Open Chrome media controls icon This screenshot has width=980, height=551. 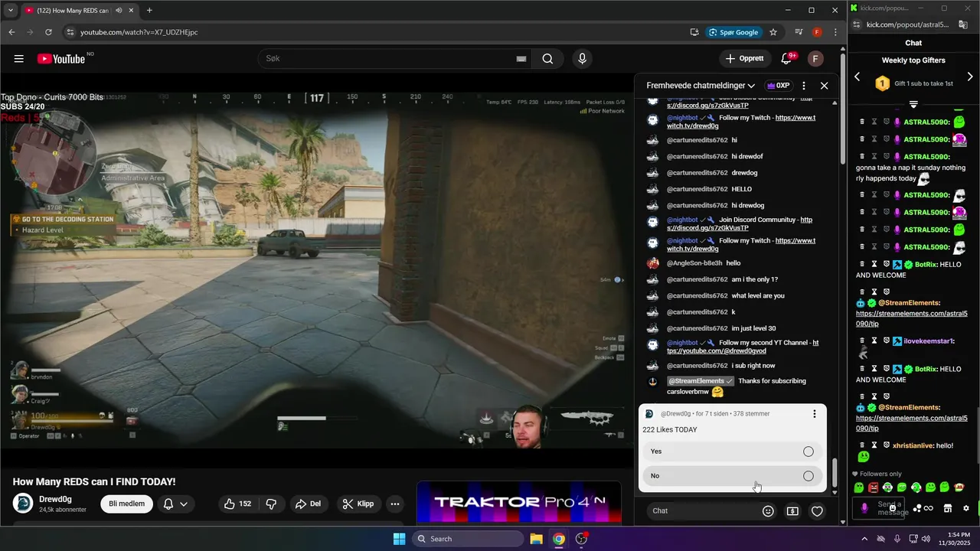(799, 32)
